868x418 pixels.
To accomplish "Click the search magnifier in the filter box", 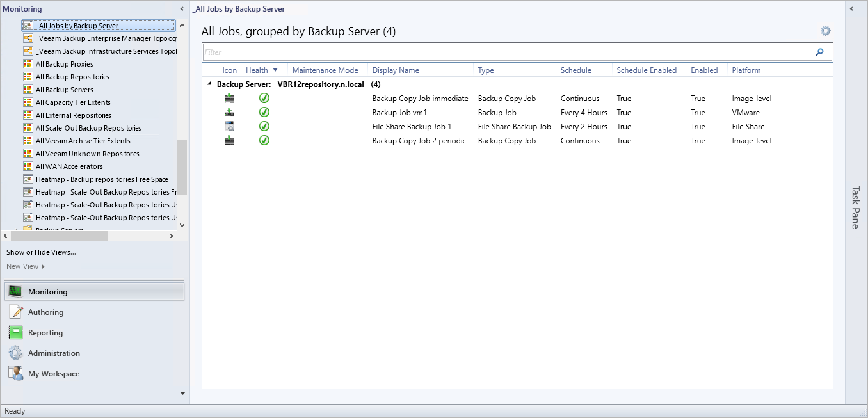I will pyautogui.click(x=819, y=52).
